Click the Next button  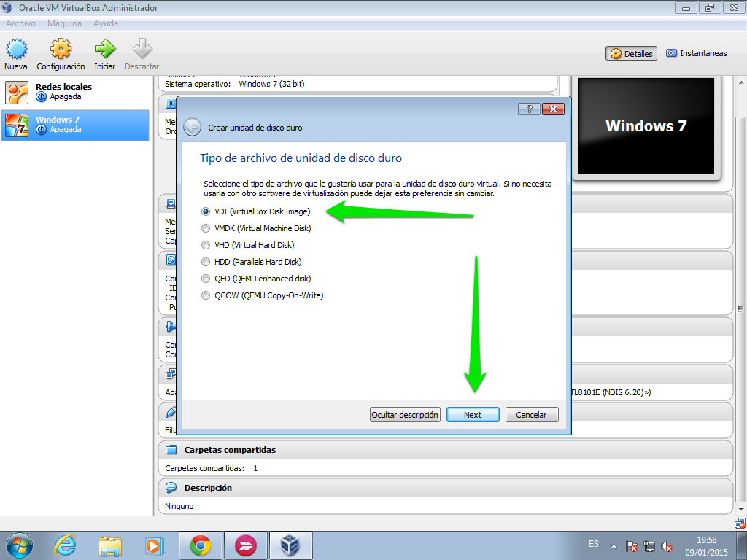click(x=473, y=415)
